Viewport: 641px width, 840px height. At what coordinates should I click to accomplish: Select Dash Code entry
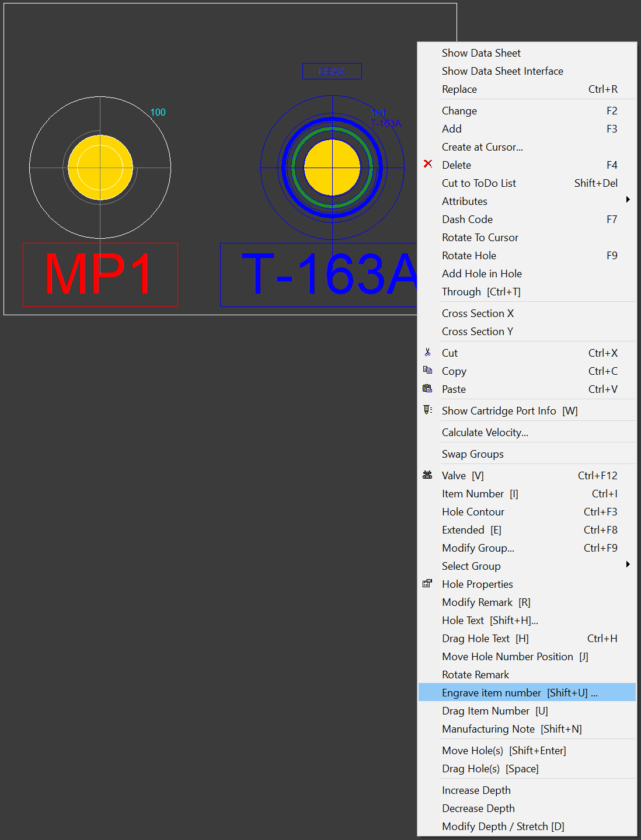[527, 219]
